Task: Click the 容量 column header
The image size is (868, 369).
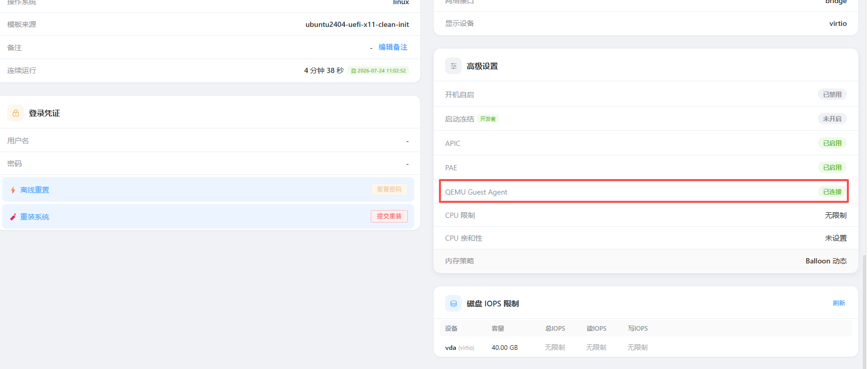Action: 498,329
